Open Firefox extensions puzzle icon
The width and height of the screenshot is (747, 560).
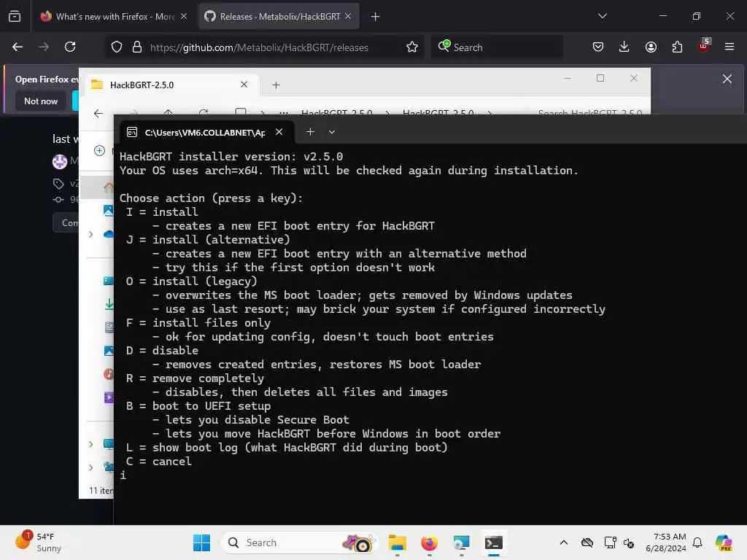677,47
